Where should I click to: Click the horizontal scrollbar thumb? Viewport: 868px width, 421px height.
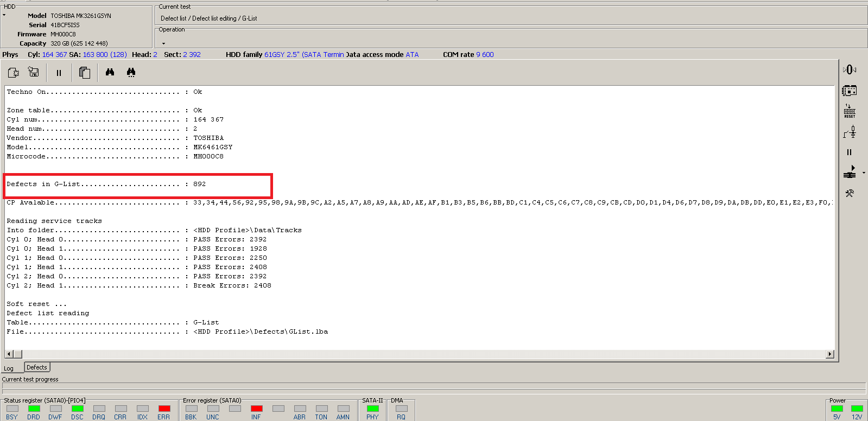pos(17,354)
